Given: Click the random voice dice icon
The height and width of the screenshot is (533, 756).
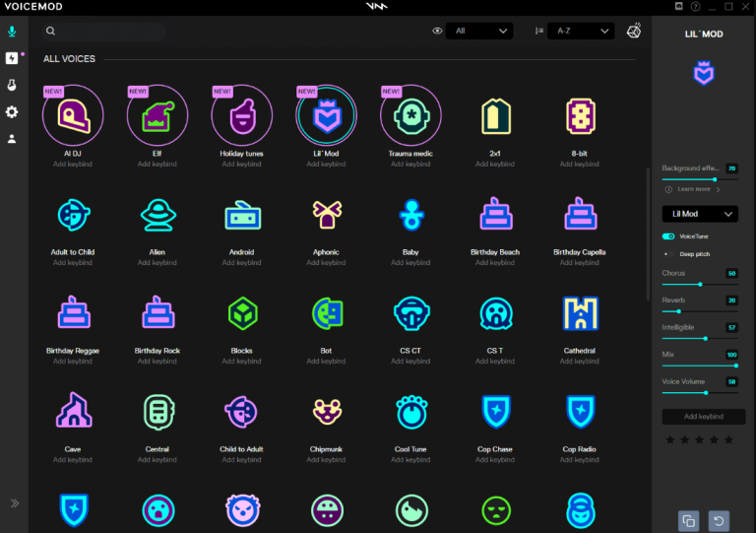Looking at the screenshot, I should click(x=635, y=32).
